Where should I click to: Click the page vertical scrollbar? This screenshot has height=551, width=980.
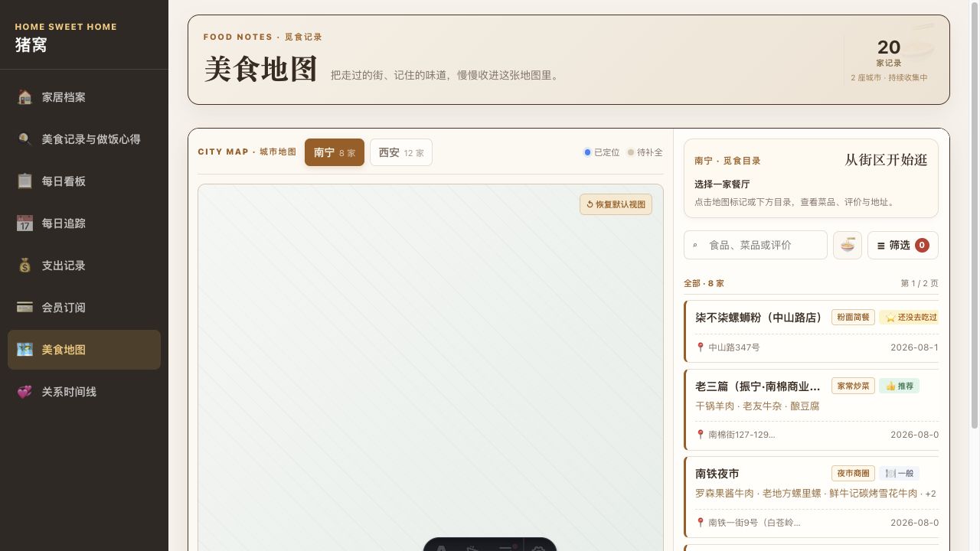click(975, 214)
